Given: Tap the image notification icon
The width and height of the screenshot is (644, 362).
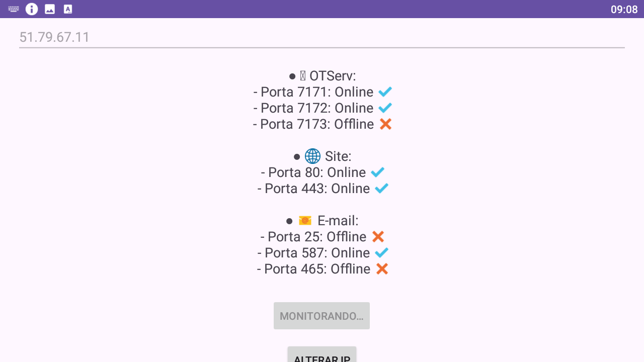Looking at the screenshot, I should [x=50, y=9].
